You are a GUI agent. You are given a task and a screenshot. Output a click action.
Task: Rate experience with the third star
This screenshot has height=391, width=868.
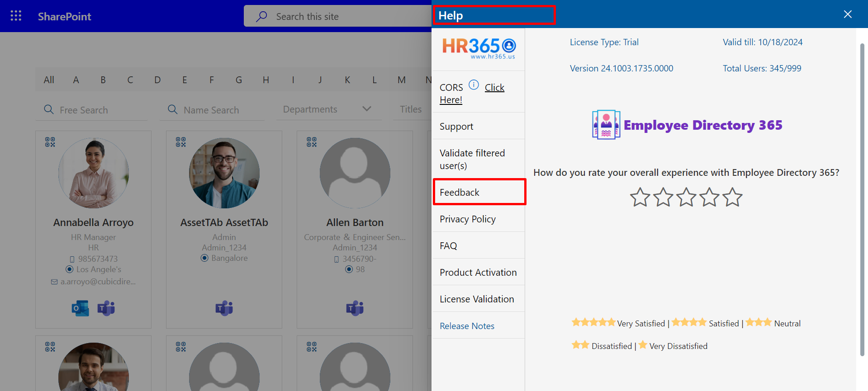(x=686, y=197)
